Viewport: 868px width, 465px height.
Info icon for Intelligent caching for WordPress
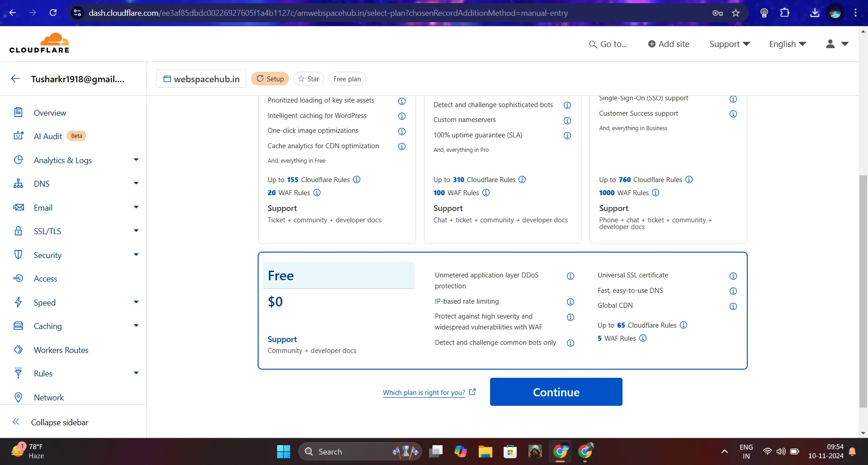pos(401,116)
